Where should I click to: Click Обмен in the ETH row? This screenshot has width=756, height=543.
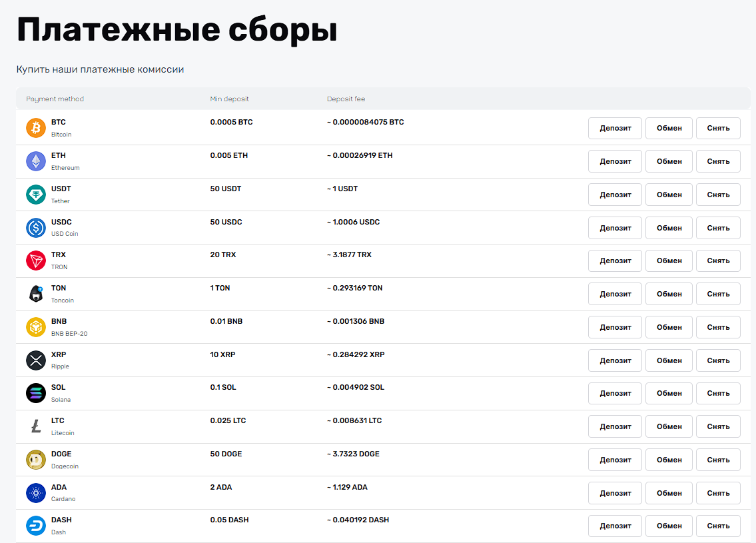669,161
